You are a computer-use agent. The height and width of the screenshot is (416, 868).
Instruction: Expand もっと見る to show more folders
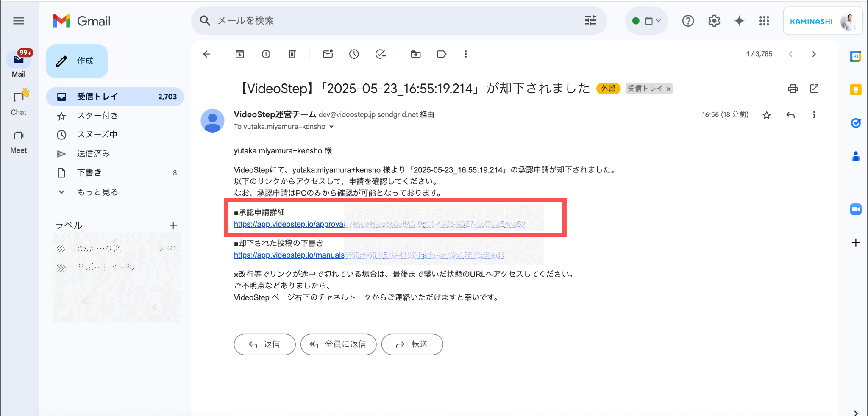pyautogui.click(x=115, y=192)
